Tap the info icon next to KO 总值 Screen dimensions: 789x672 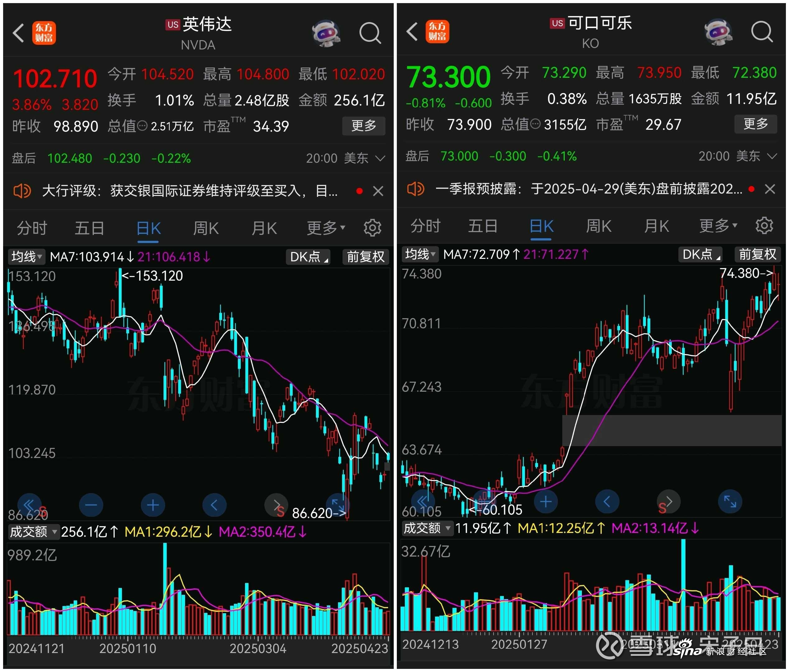click(535, 124)
